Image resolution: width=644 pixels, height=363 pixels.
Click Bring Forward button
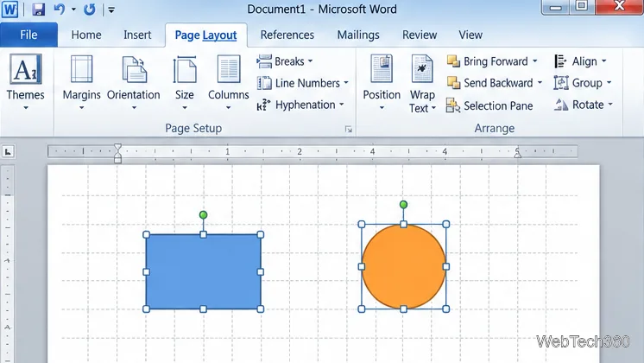pyautogui.click(x=488, y=61)
